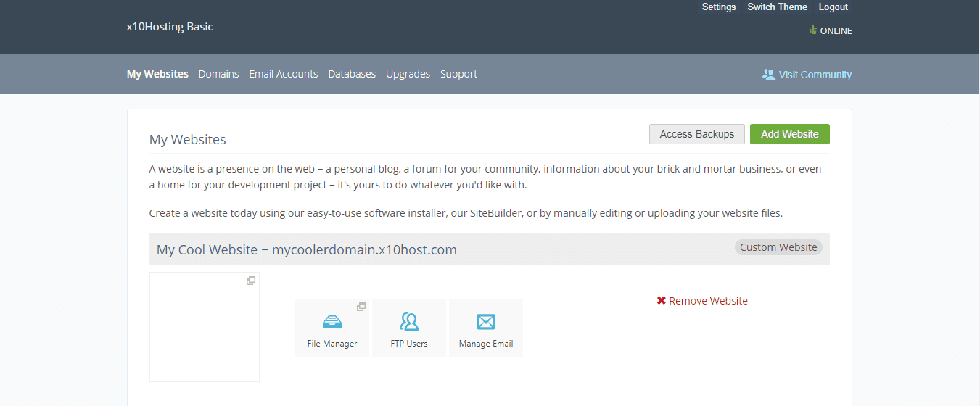Click the green Add Website button
The height and width of the screenshot is (406, 980).
pos(790,134)
